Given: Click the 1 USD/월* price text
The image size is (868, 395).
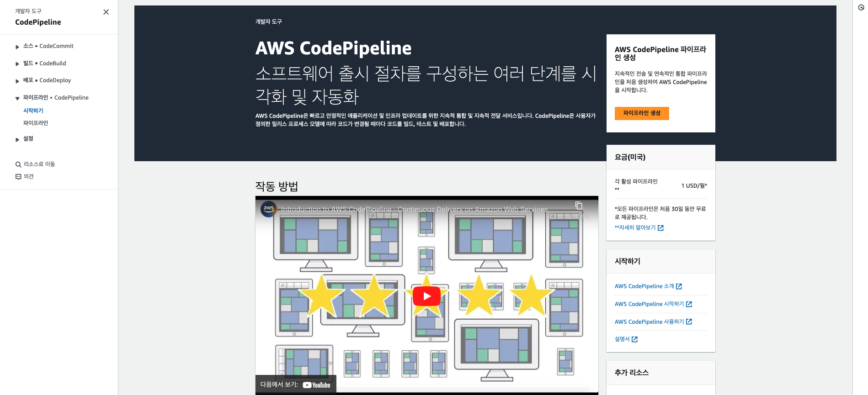Looking at the screenshot, I should pyautogui.click(x=694, y=185).
